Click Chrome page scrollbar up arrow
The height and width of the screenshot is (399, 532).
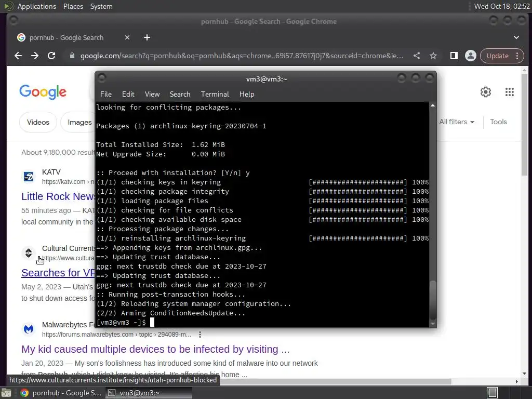[x=525, y=70]
